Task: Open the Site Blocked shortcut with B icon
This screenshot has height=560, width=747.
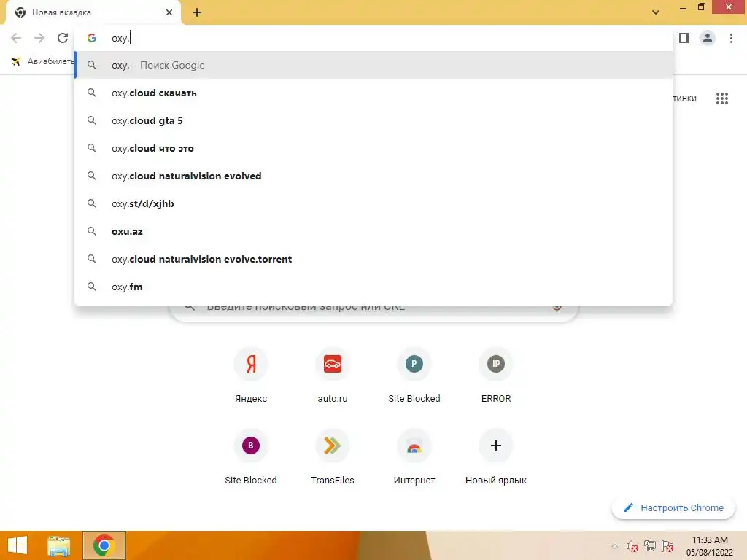Action: 251,457
